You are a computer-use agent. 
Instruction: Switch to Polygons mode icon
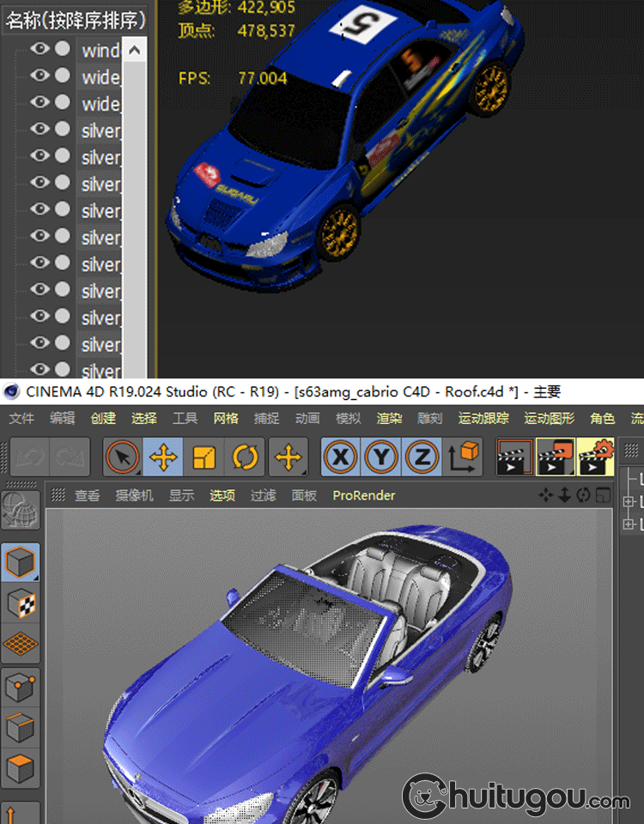(x=21, y=768)
